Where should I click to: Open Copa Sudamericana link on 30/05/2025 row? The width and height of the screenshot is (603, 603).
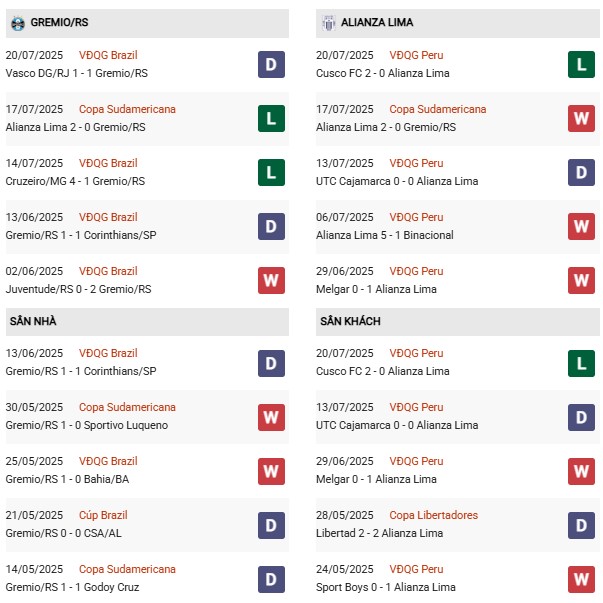[127, 407]
